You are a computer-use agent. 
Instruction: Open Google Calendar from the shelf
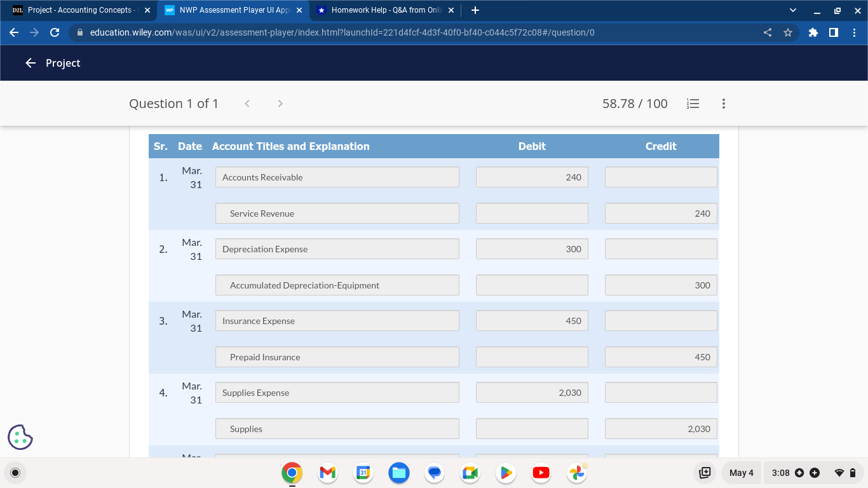pos(362,473)
